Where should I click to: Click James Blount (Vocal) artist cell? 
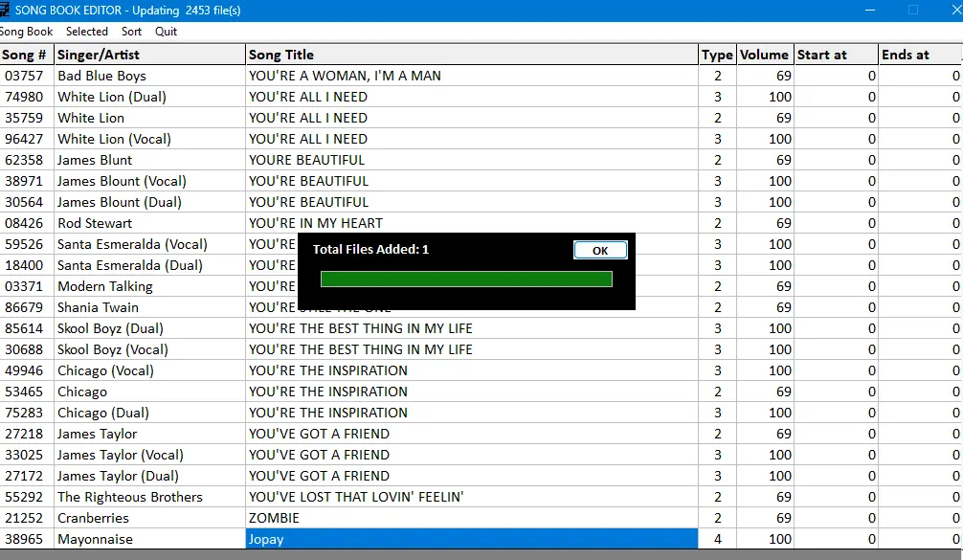coord(150,181)
